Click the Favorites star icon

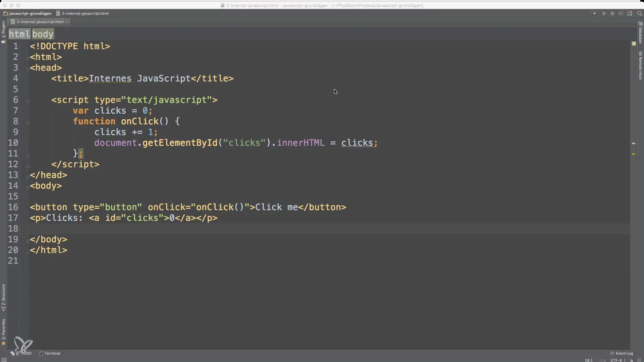pos(4,343)
